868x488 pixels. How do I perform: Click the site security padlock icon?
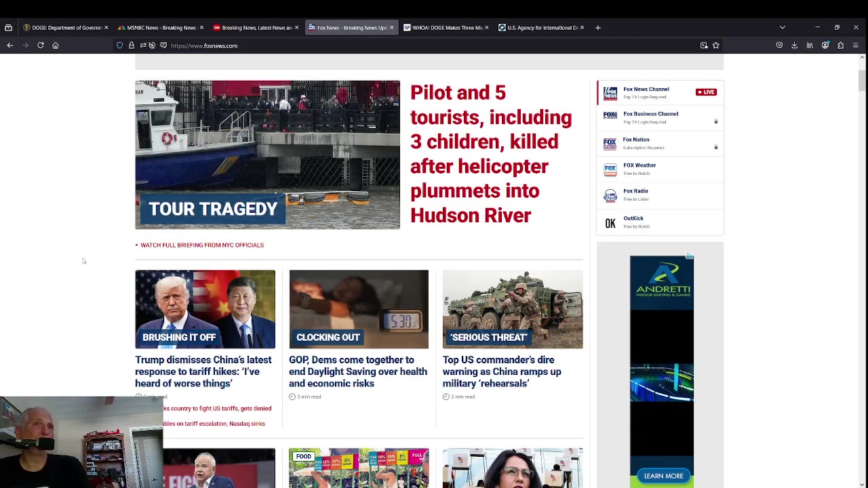point(132,45)
